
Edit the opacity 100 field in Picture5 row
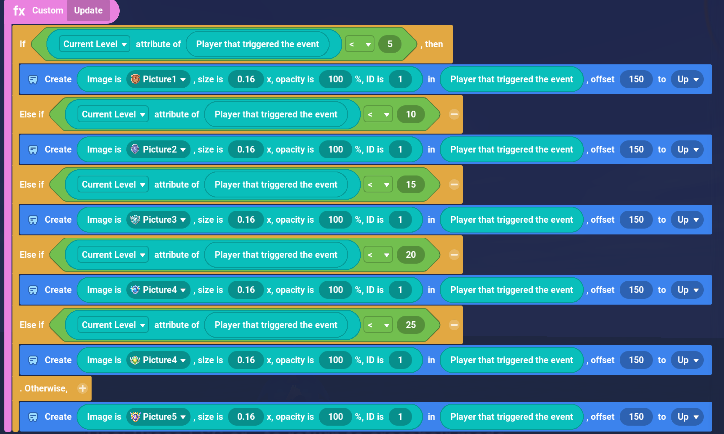(336, 417)
